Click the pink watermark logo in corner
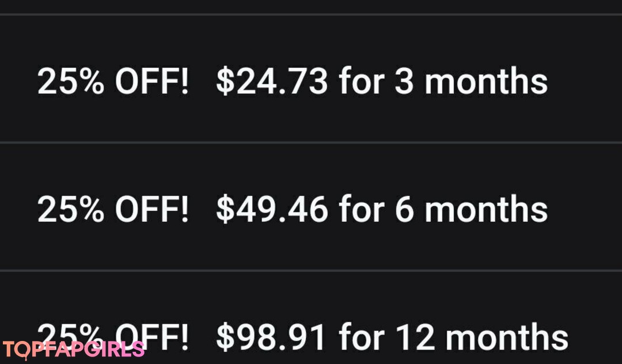 coord(73,349)
